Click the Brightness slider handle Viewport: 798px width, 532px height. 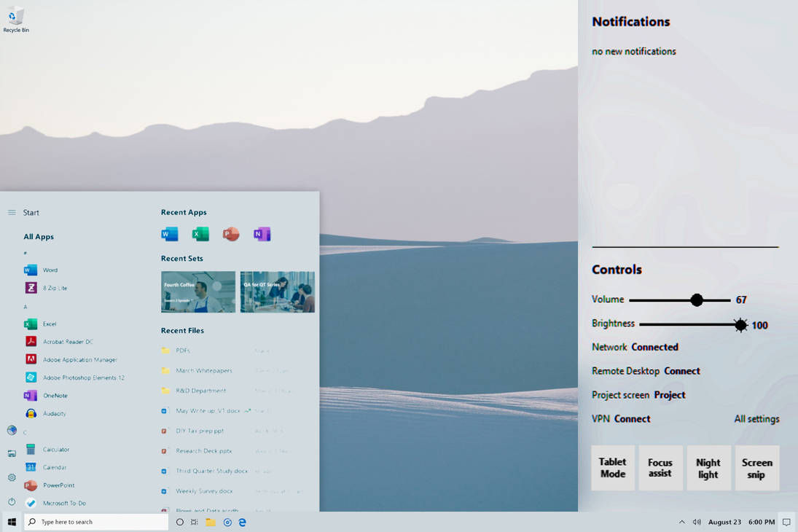741,325
